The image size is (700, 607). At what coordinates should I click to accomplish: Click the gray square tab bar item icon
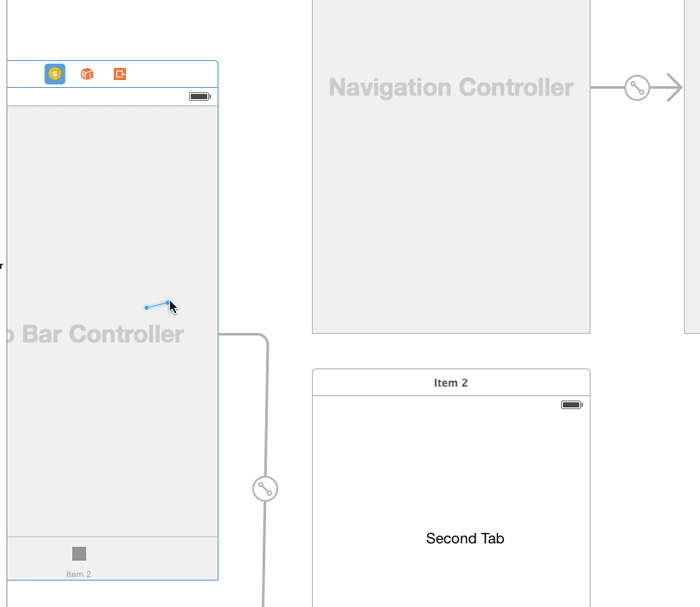pyautogui.click(x=79, y=554)
